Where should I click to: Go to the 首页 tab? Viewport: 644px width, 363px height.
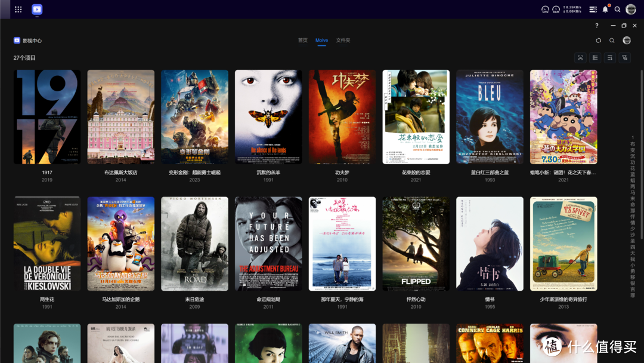(303, 40)
